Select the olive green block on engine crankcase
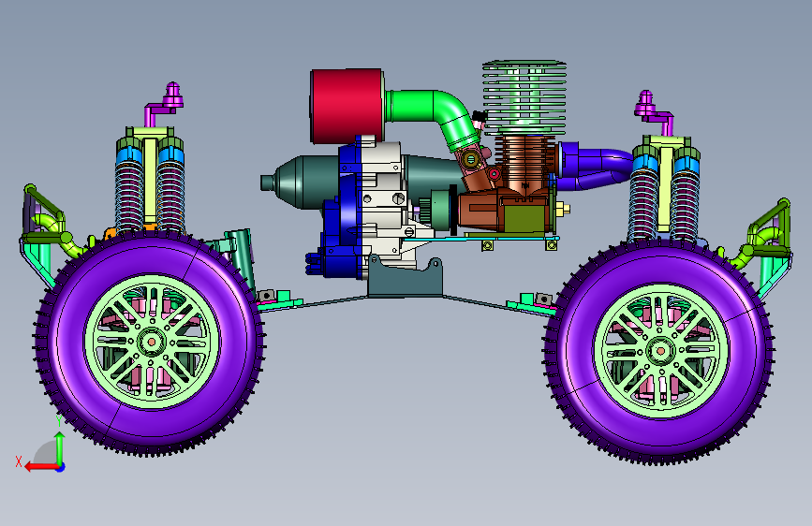 [524, 218]
